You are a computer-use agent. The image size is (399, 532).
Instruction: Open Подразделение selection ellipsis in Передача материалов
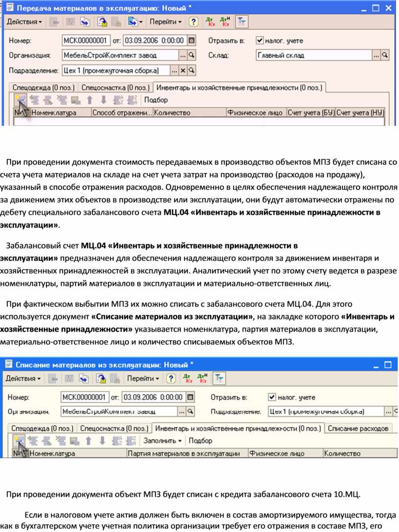click(174, 70)
